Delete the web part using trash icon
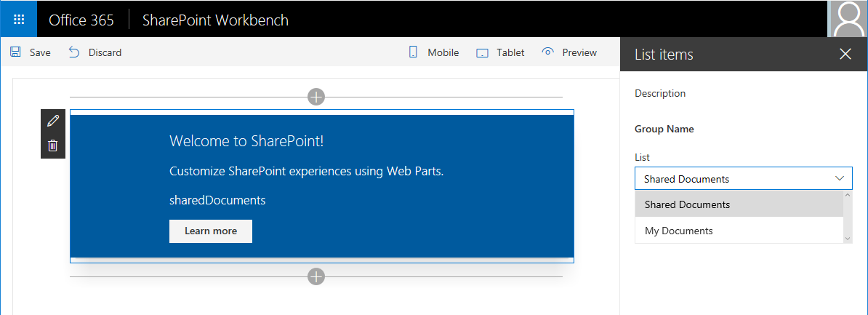Image resolution: width=868 pixels, height=315 pixels. (53, 145)
